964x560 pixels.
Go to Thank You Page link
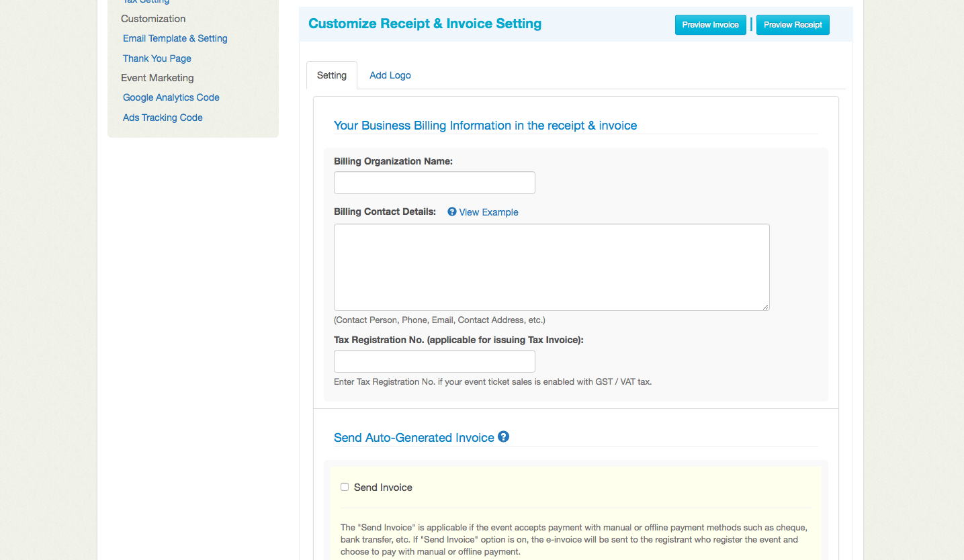coord(157,58)
